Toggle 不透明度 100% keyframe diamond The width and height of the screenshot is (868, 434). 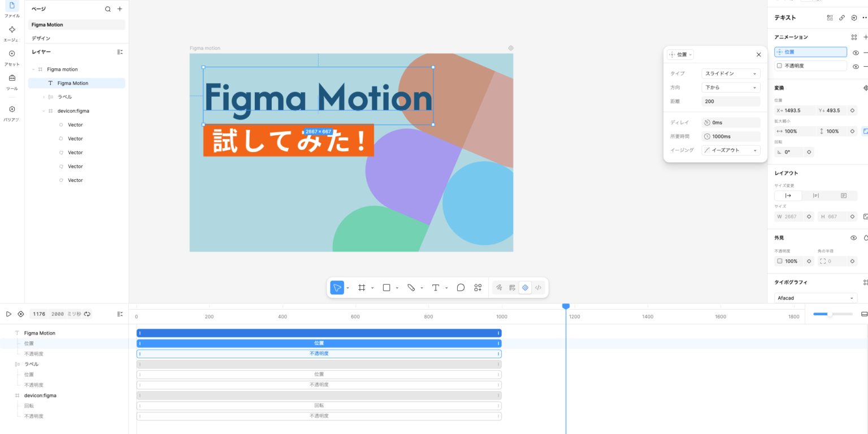click(x=809, y=261)
